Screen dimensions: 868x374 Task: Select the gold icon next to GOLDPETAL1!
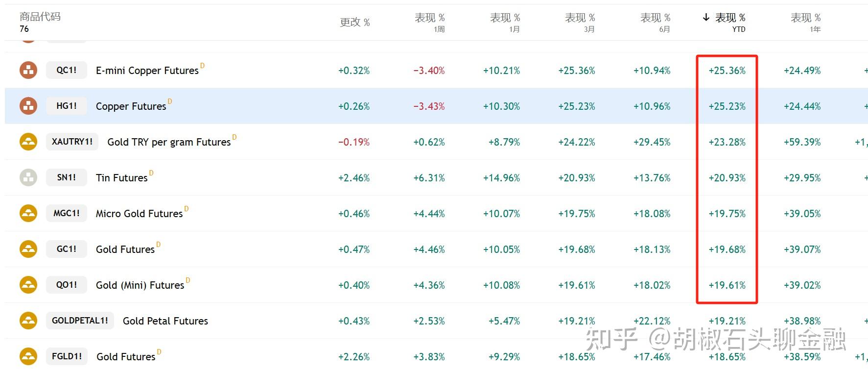[x=28, y=320]
